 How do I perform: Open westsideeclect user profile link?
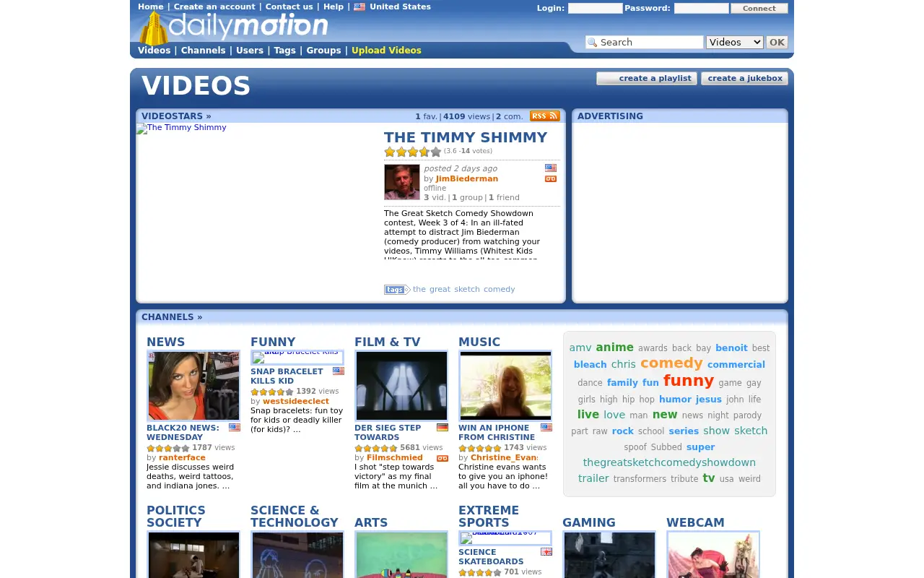(x=296, y=402)
